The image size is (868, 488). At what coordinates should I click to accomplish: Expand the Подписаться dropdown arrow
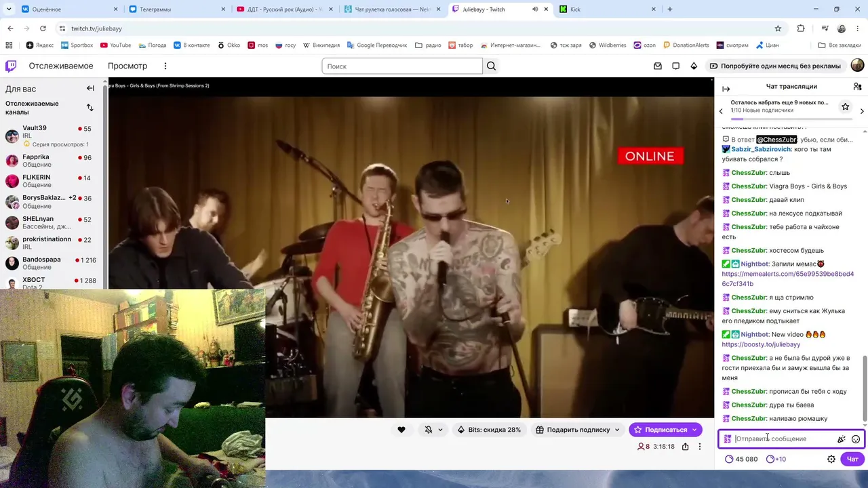(x=694, y=430)
